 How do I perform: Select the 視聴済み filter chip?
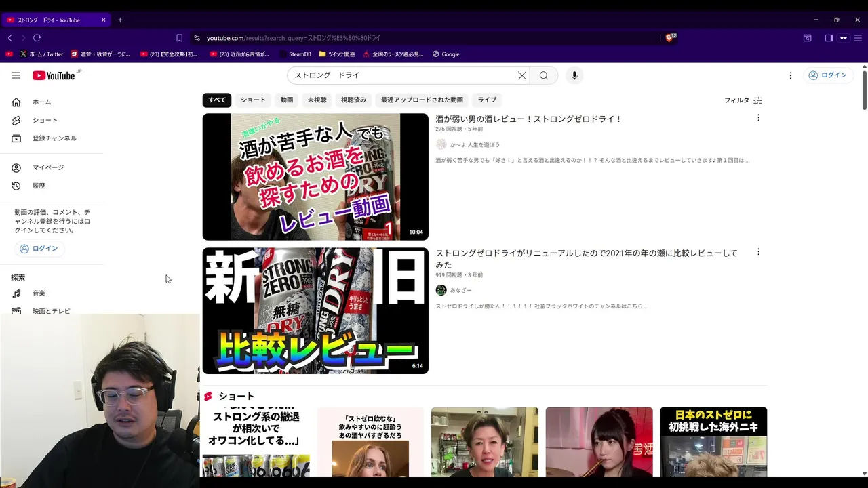(x=353, y=100)
